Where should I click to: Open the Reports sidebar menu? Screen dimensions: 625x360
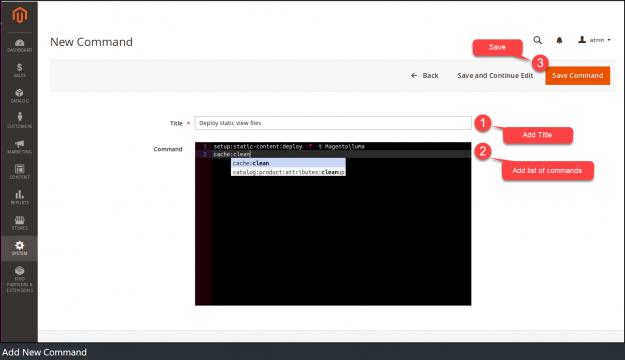(x=20, y=197)
